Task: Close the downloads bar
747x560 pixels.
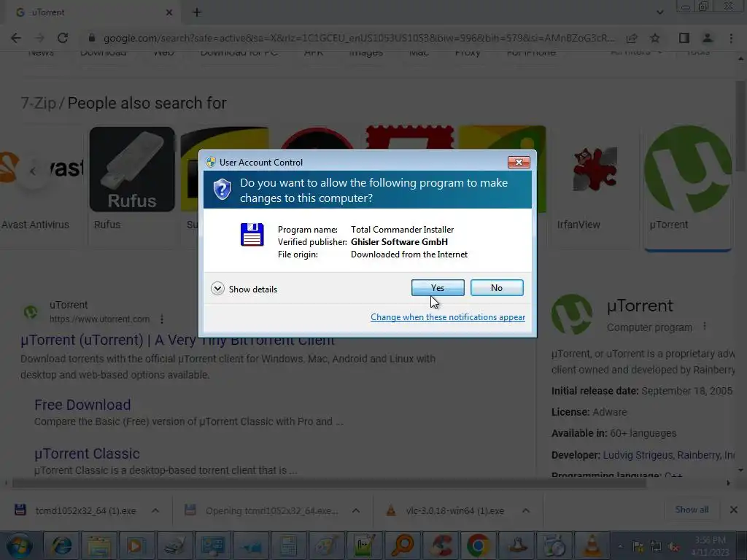Action: (734, 510)
